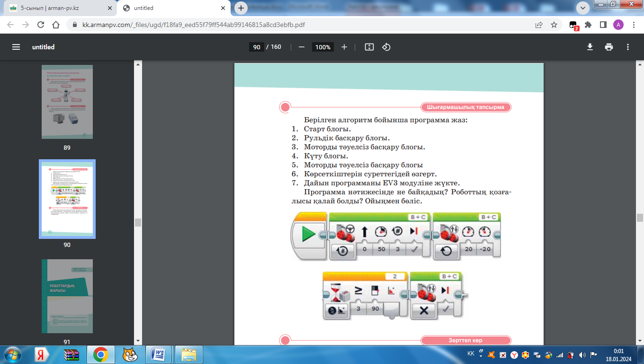644x364 pixels.
Task: View site information lock icon
Action: coord(74,25)
